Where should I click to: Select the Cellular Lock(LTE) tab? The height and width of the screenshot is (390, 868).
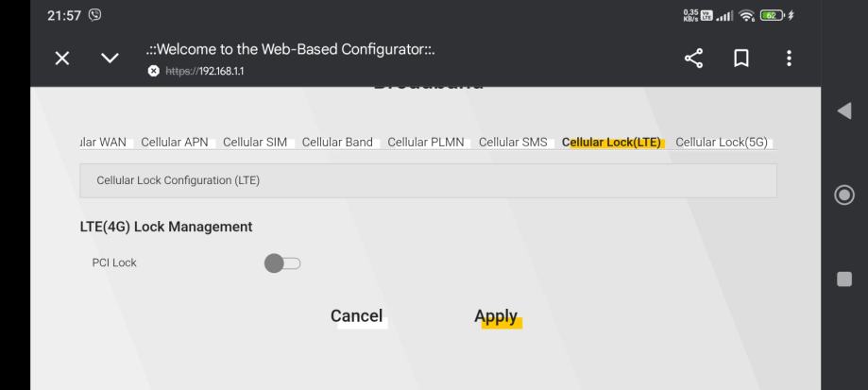[611, 143]
